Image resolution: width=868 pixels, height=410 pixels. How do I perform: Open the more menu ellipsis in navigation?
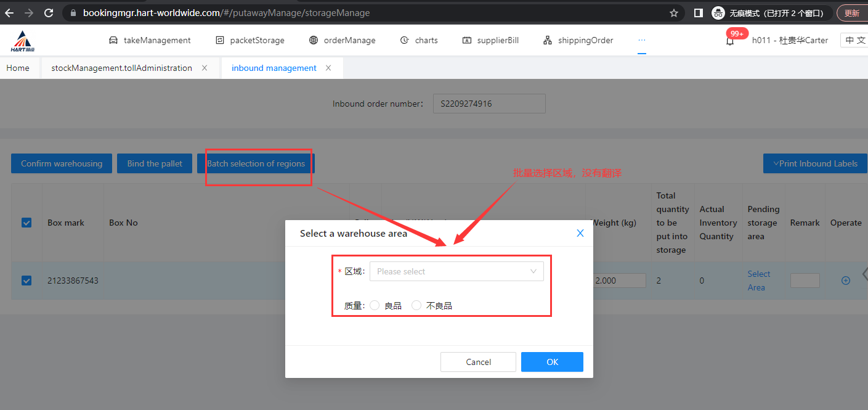click(642, 40)
